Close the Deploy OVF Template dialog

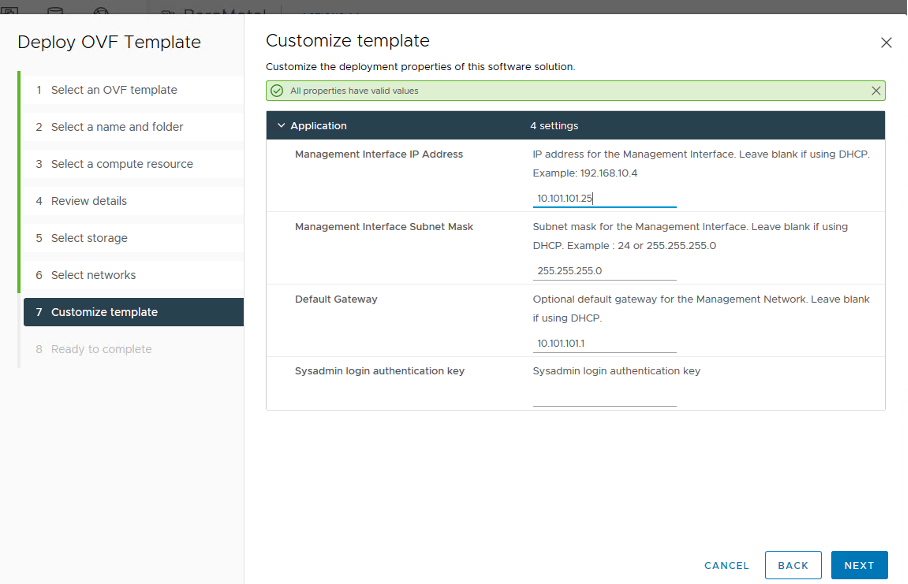coord(885,43)
